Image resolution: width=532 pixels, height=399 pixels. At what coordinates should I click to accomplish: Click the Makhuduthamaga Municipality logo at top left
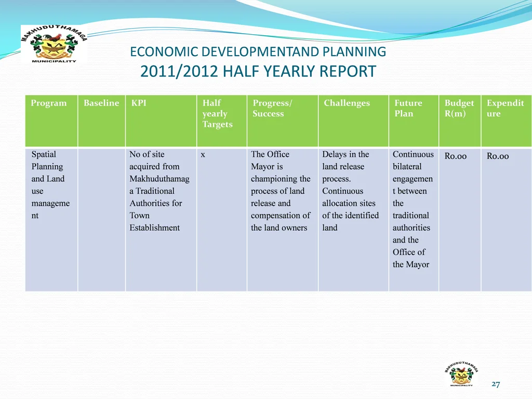[x=54, y=44]
